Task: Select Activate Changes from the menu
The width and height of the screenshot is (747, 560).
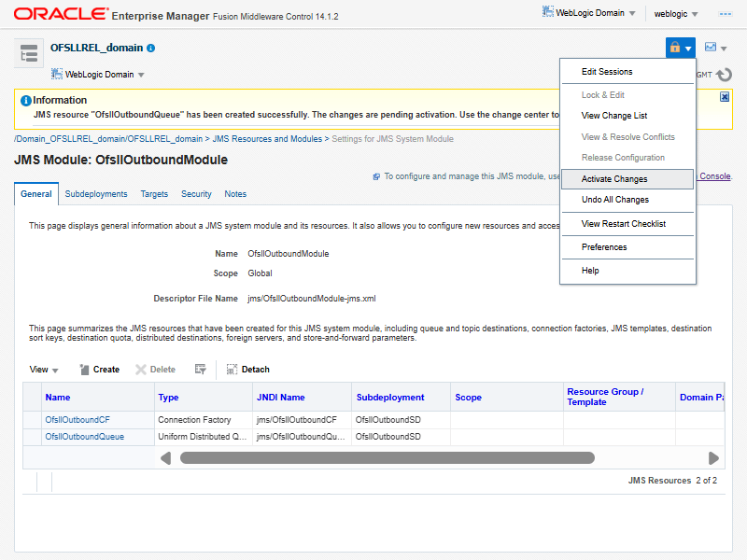Action: tap(614, 179)
